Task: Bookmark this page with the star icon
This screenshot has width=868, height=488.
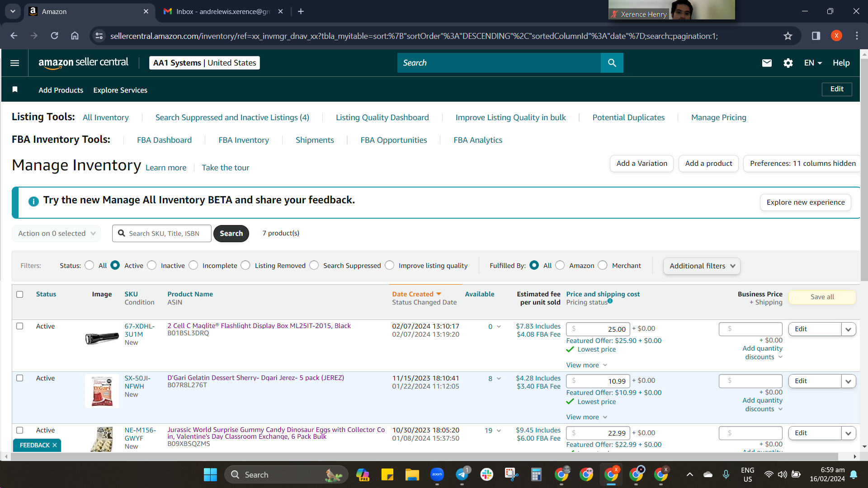Action: (x=788, y=36)
